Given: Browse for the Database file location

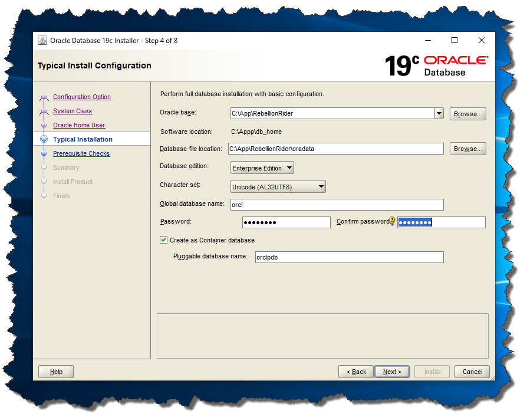Looking at the screenshot, I should pyautogui.click(x=467, y=148).
